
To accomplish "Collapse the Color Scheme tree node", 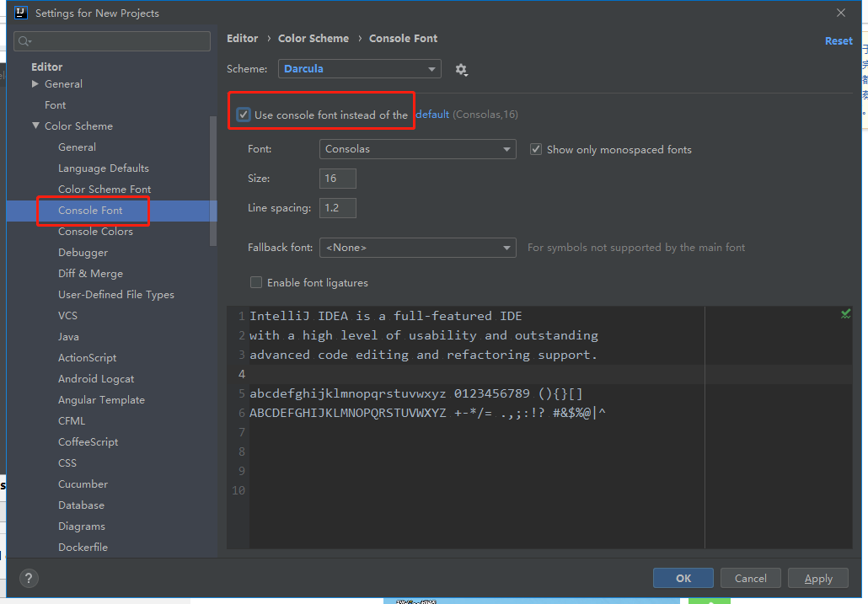I will coord(35,126).
